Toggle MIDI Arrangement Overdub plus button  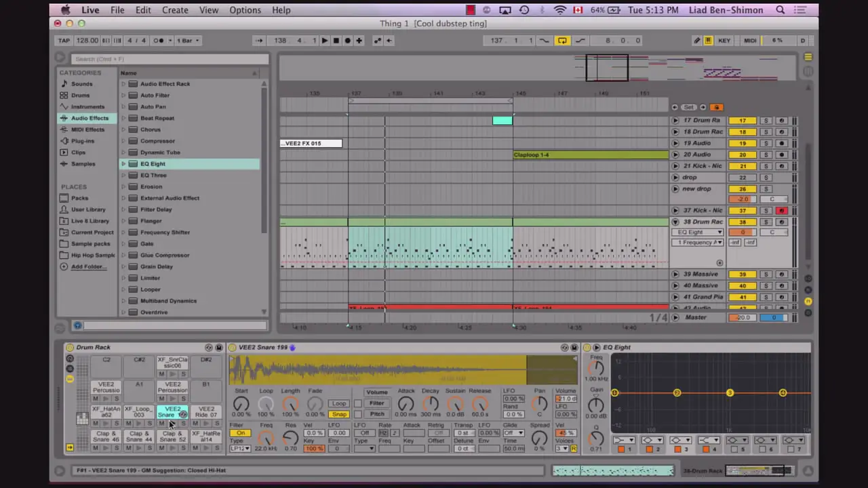pos(359,41)
